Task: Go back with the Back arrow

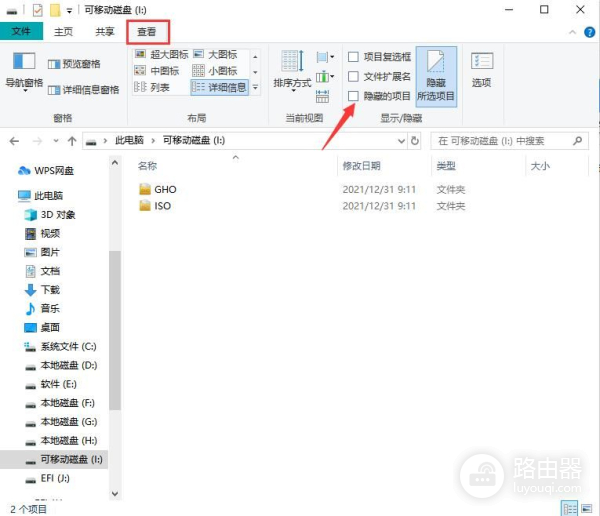Action: [x=14, y=141]
